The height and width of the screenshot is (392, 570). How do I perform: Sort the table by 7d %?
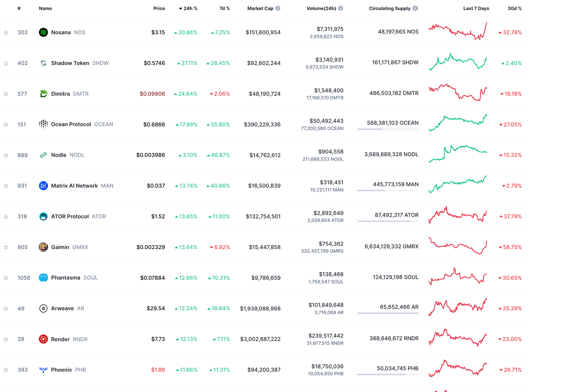point(224,9)
